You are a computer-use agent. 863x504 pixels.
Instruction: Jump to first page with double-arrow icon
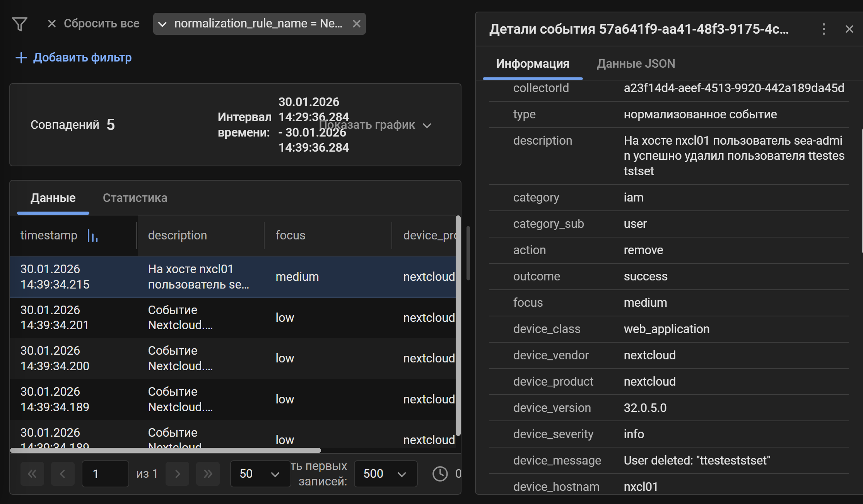(32, 473)
